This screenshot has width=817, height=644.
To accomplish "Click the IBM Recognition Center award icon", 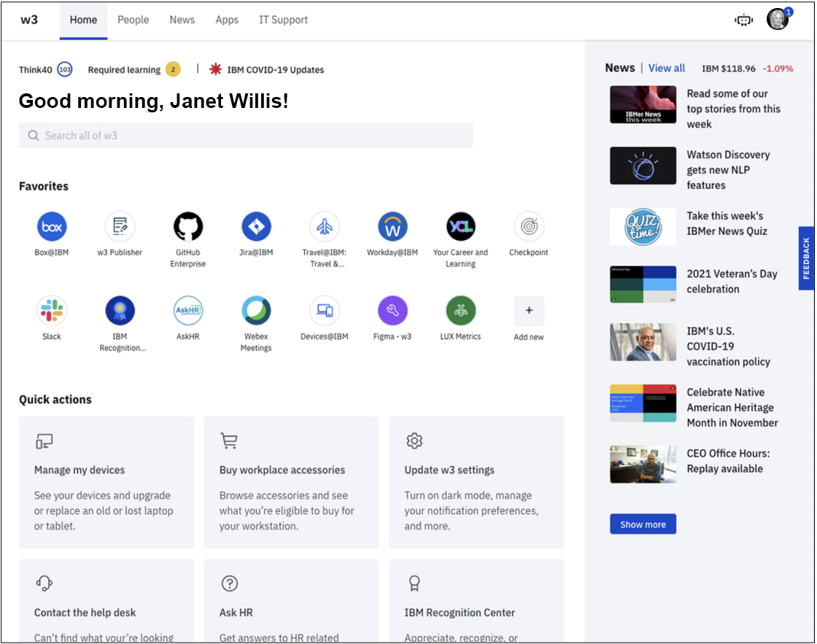I will (x=414, y=583).
